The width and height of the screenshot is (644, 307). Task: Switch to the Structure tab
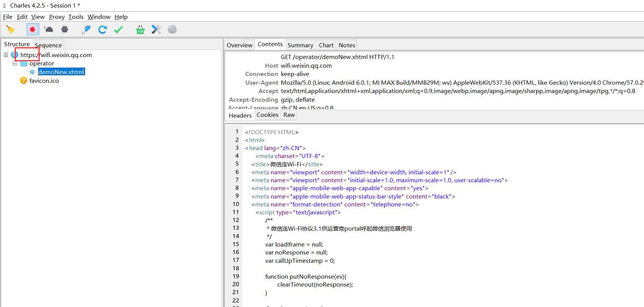point(17,44)
